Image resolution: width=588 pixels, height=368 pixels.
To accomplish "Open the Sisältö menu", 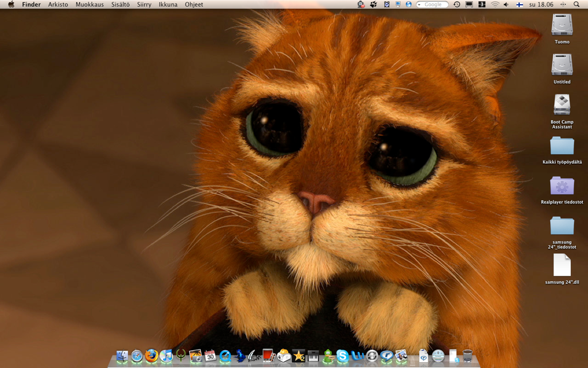I will click(121, 5).
